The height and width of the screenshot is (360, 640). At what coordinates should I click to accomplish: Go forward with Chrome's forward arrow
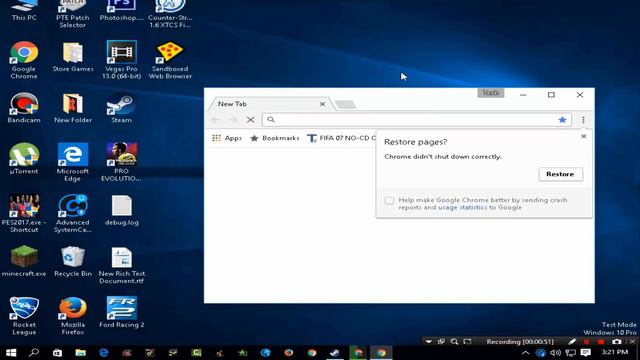click(x=233, y=120)
